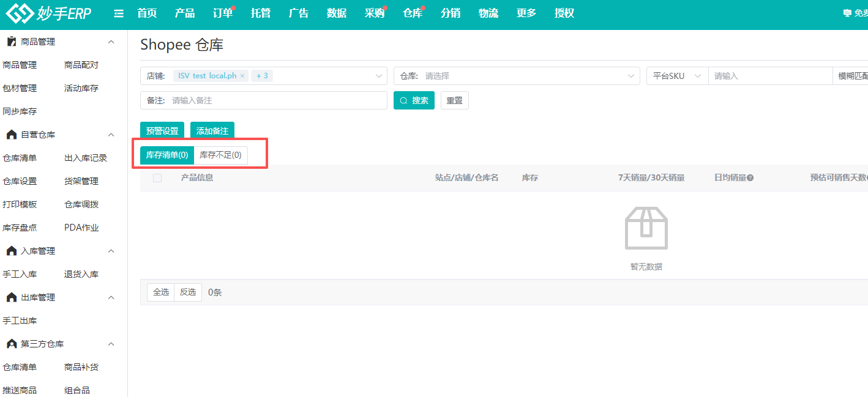
Task: Open 商品配对 in the sidebar
Action: point(81,65)
